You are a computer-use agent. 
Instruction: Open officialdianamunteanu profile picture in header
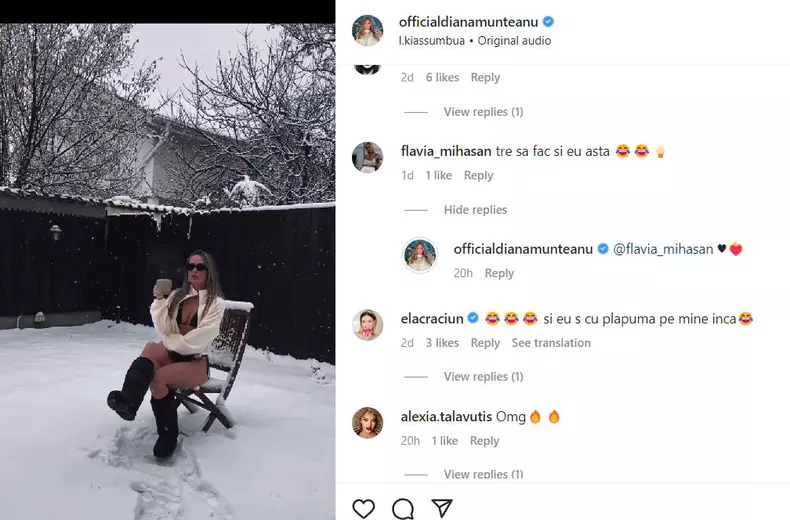[x=368, y=31]
